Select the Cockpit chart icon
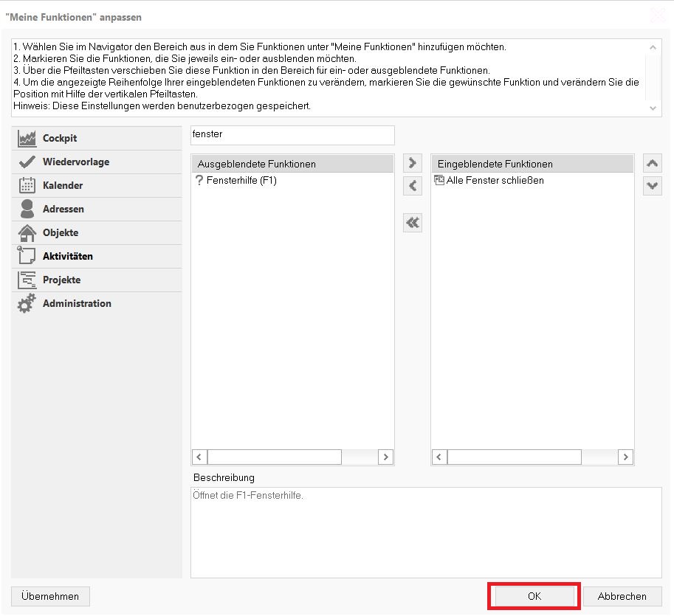 tap(27, 139)
